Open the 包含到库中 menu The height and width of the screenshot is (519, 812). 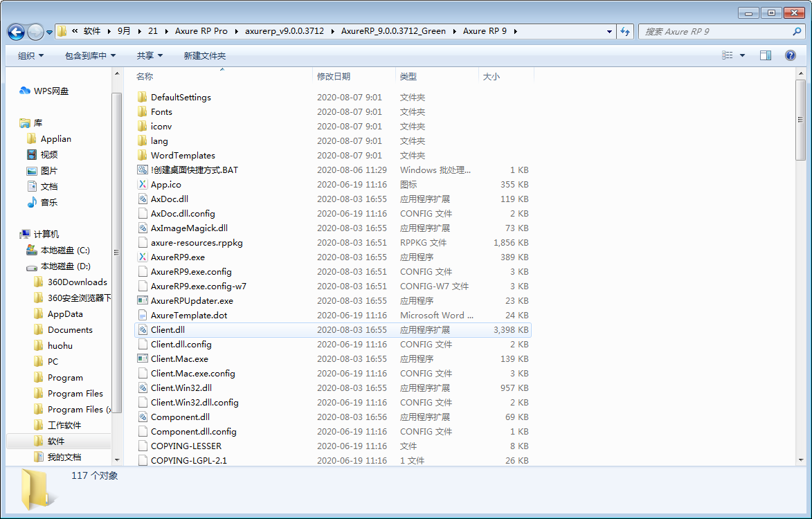pos(90,55)
